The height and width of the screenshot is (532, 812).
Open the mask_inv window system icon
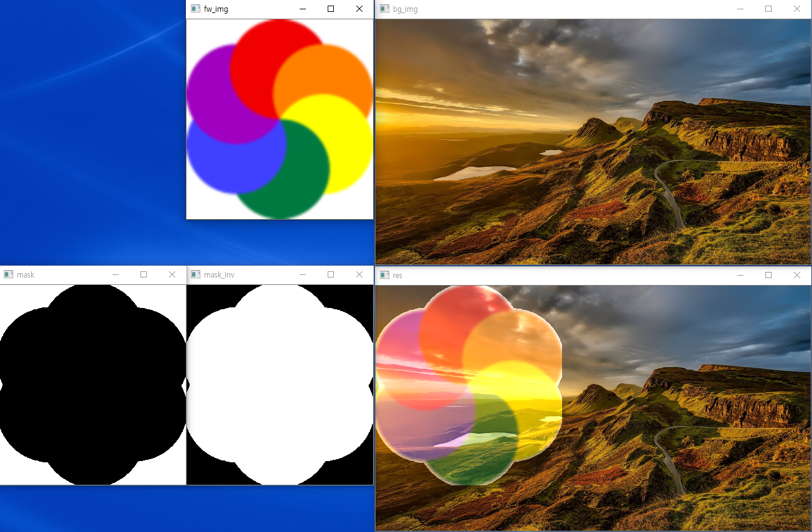[196, 274]
